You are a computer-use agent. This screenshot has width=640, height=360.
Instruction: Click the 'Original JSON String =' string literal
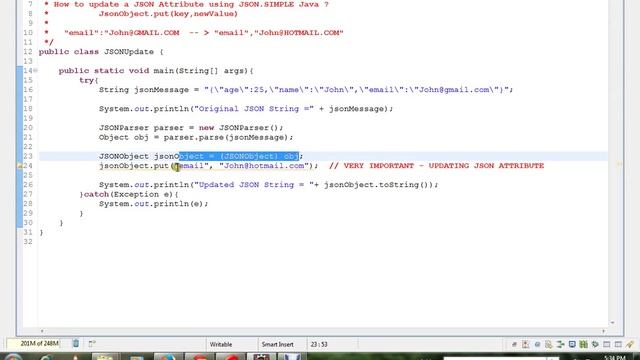point(254,109)
